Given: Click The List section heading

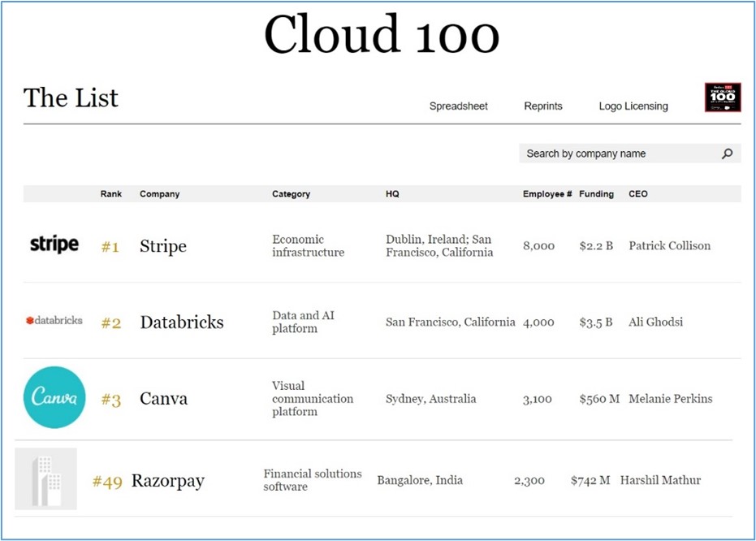Looking at the screenshot, I should (x=71, y=97).
